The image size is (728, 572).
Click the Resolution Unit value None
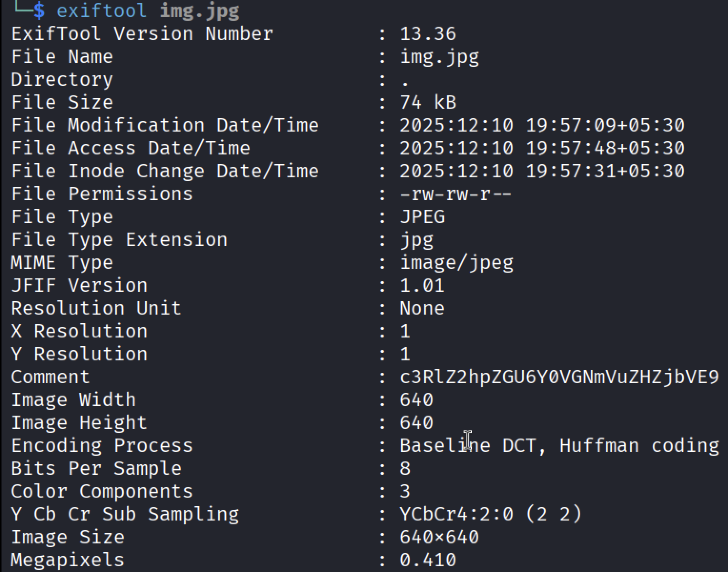[x=422, y=308]
